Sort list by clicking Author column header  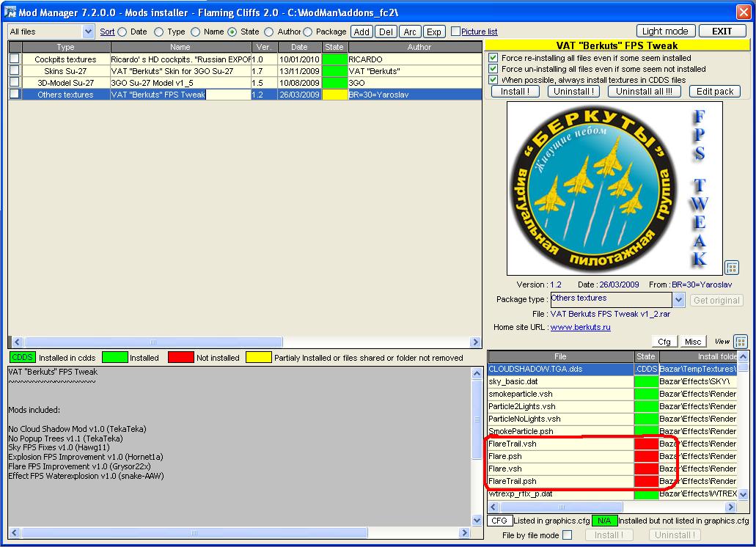419,47
